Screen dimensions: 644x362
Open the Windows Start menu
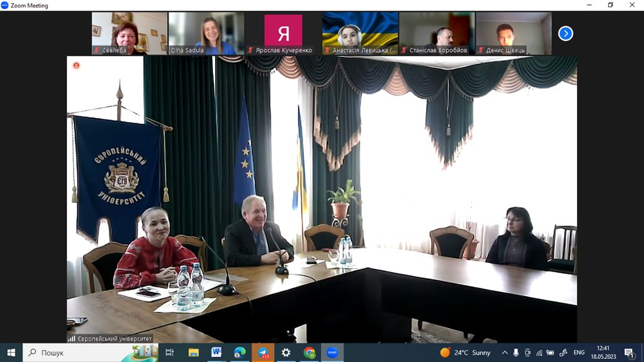click(x=11, y=352)
